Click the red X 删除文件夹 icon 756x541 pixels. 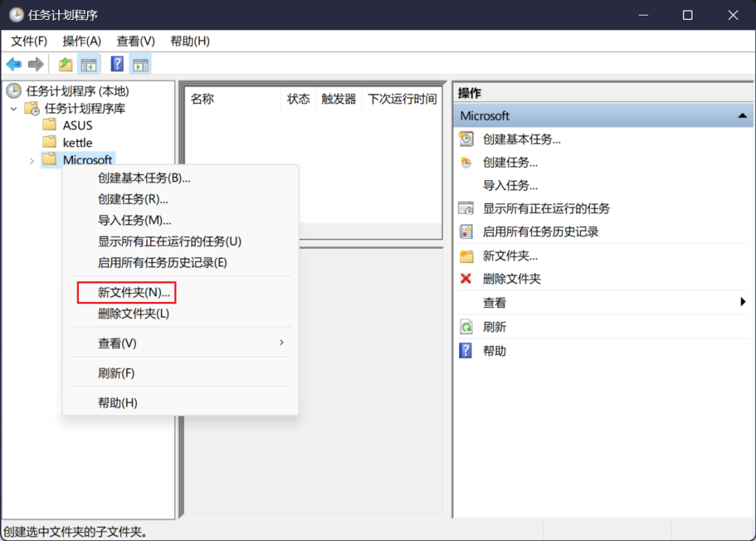tap(466, 279)
